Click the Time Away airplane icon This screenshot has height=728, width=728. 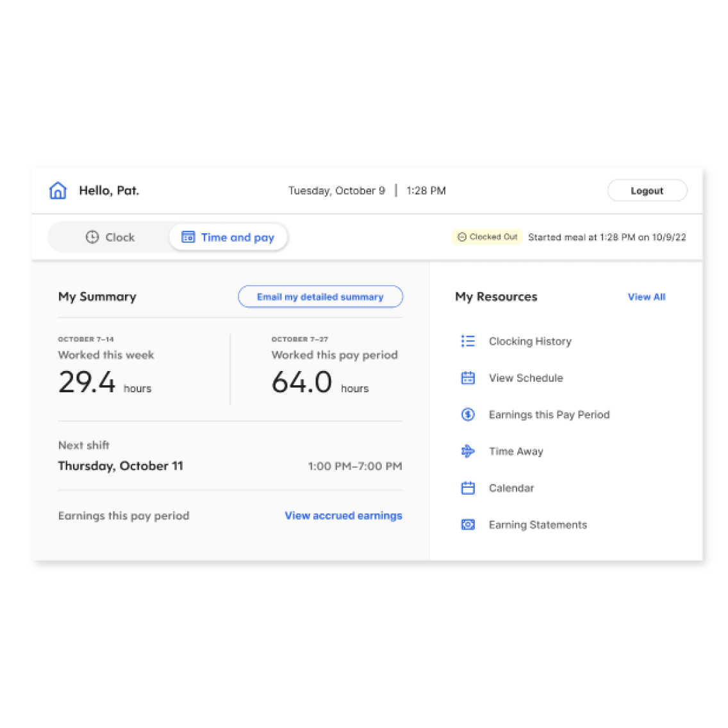click(468, 451)
